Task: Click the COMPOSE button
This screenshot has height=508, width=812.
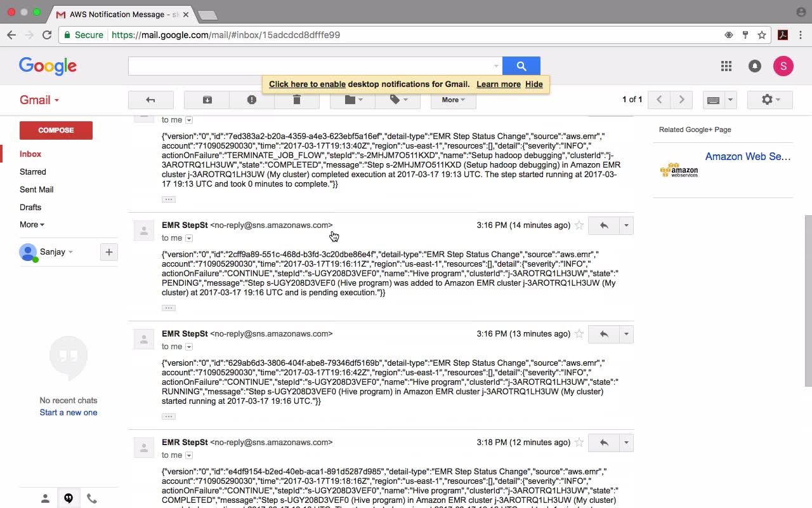Action: (x=56, y=130)
